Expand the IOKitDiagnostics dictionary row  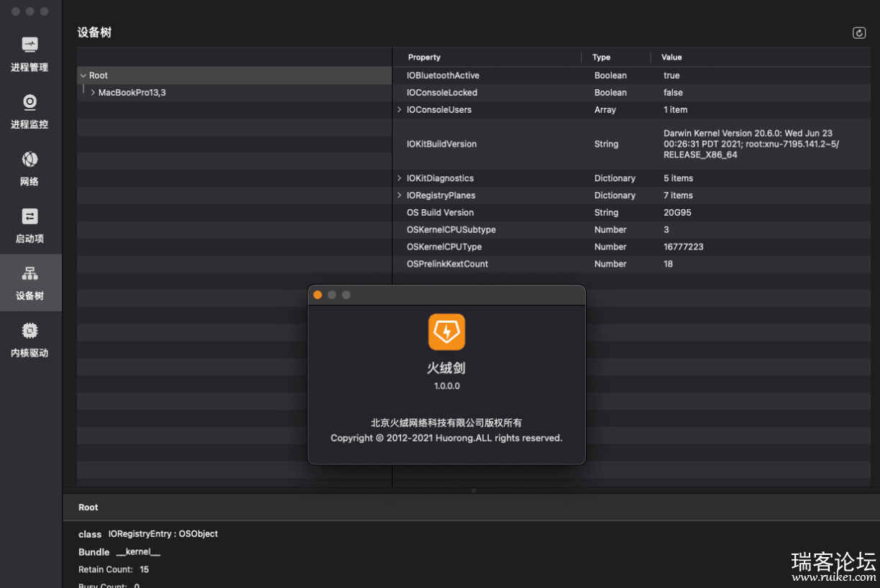(x=400, y=178)
